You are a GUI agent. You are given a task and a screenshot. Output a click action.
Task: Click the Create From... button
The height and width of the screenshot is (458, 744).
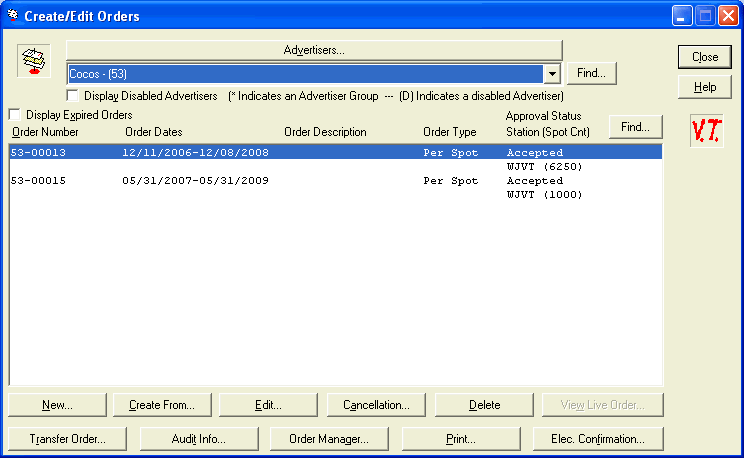point(162,405)
